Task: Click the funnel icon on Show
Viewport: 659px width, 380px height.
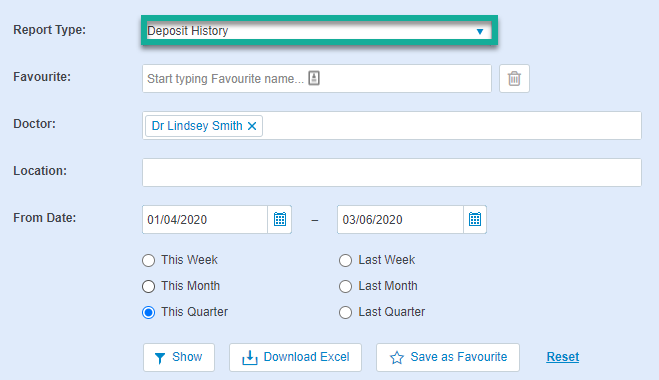Action: click(160, 358)
